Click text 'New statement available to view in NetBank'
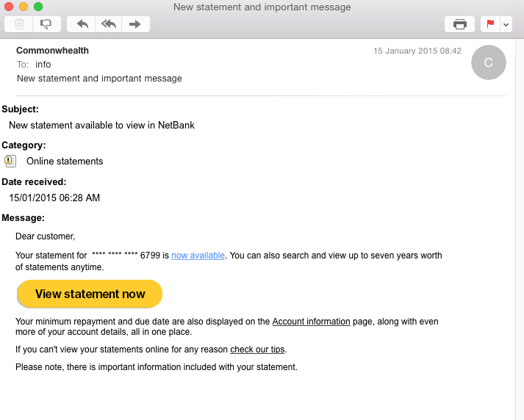This screenshot has height=420, width=524. pos(101,126)
